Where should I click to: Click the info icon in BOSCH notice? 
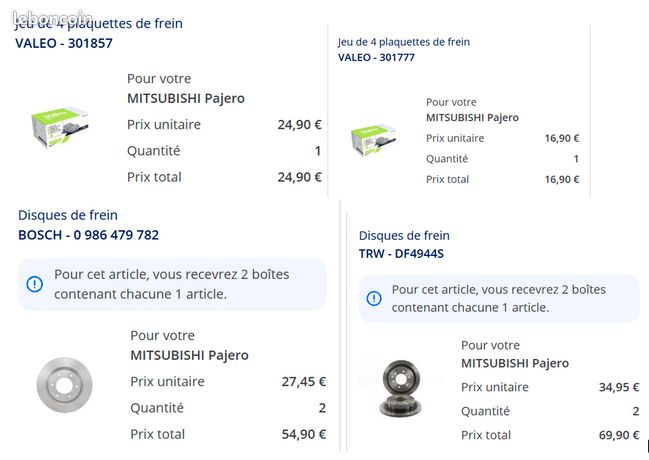click(x=34, y=284)
